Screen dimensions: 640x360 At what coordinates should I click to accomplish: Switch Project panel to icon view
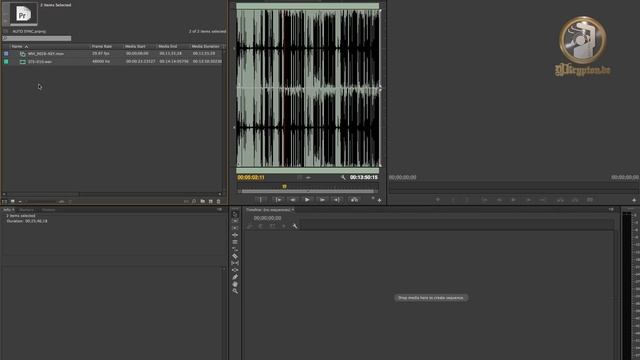(13, 201)
